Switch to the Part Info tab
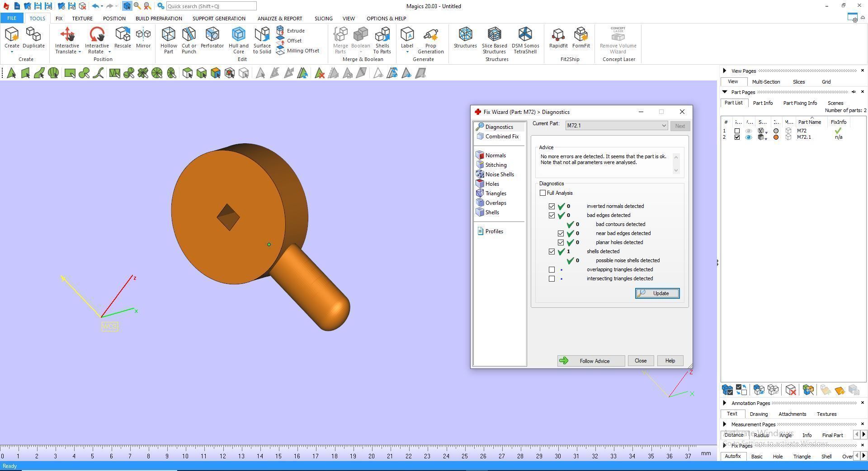868x471 pixels. click(763, 103)
